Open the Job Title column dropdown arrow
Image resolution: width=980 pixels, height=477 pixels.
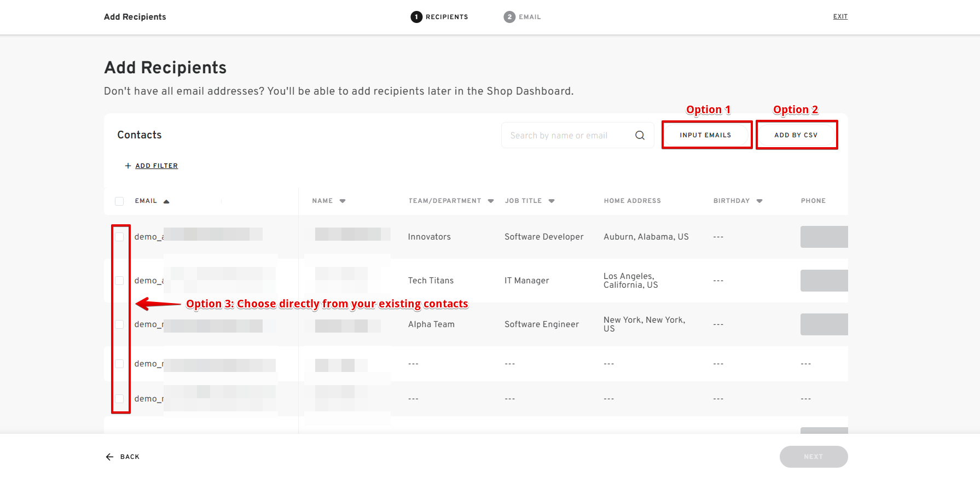click(x=552, y=201)
